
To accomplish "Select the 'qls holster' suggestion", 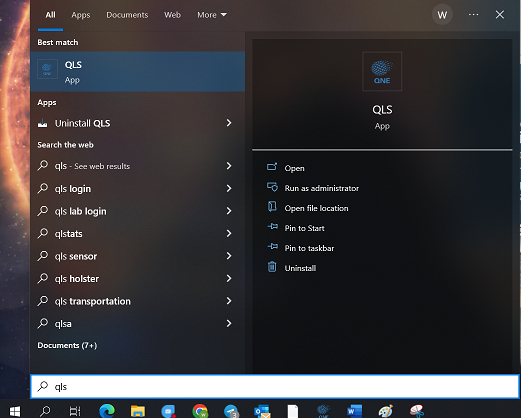I will [137, 279].
